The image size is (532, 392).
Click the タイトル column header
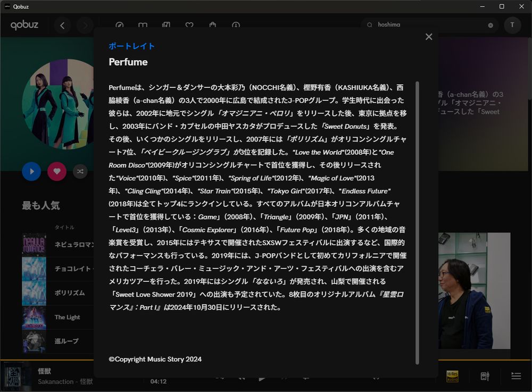click(x=64, y=227)
